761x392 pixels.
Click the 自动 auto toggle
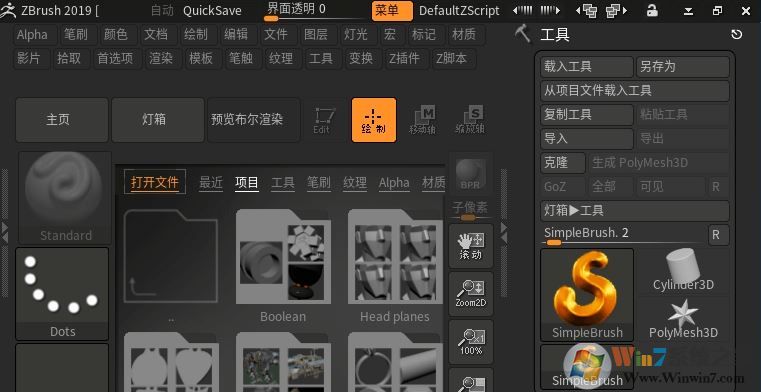click(x=162, y=10)
